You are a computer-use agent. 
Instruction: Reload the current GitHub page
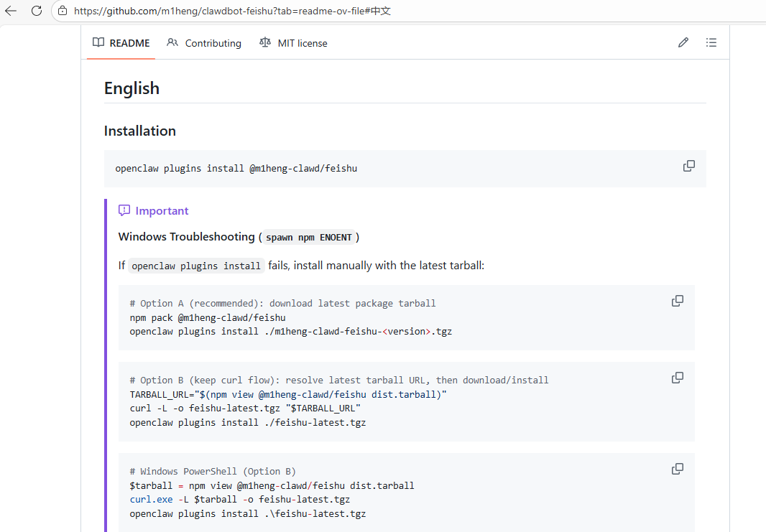[37, 11]
